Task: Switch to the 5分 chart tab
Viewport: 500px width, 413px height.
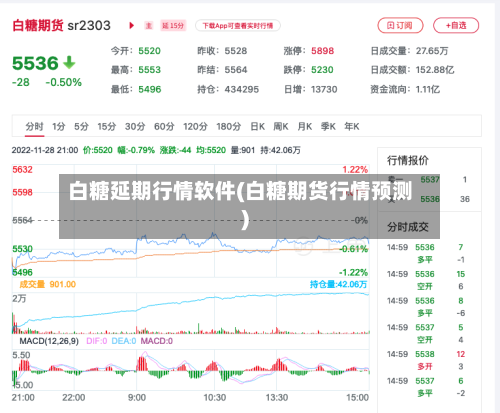Action: tap(81, 126)
